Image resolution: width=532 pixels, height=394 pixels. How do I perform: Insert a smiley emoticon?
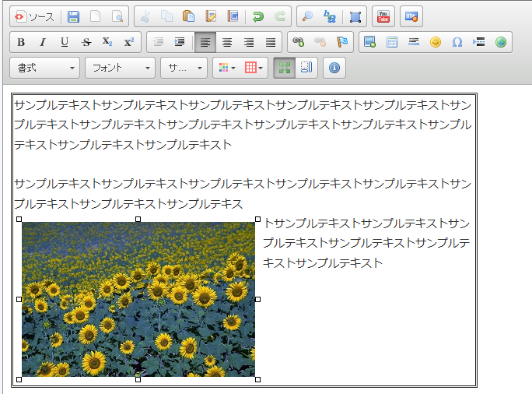click(x=436, y=42)
